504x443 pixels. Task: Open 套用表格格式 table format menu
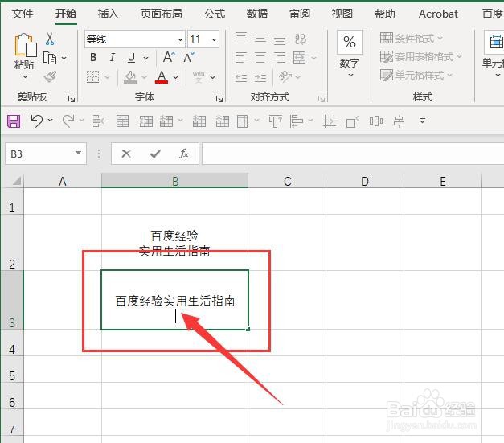pos(421,57)
